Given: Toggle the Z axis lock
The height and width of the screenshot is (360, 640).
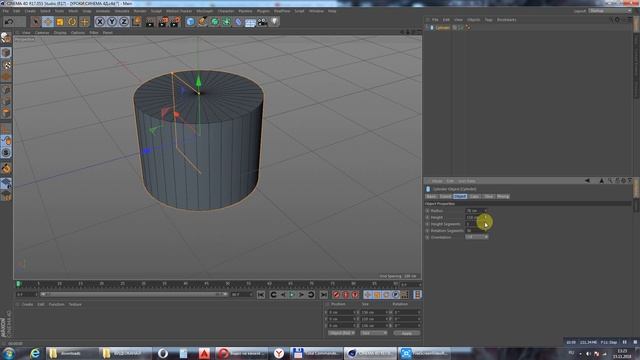Looking at the screenshot, I should 124,22.
